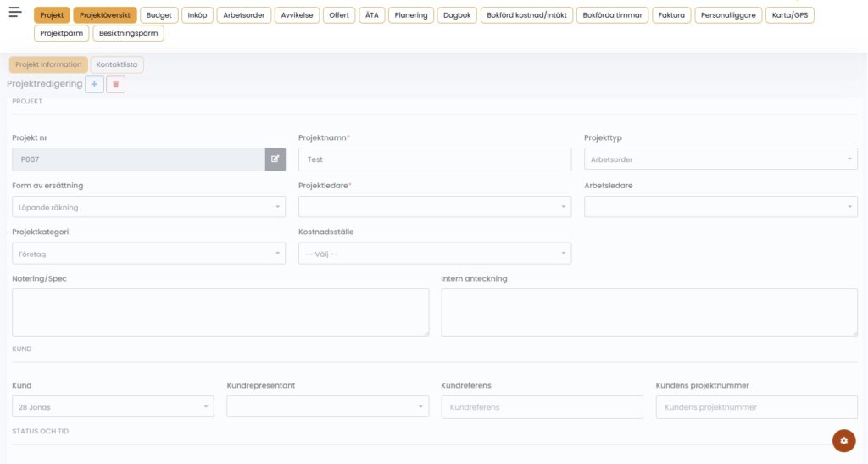
Task: Open the Form av ersättning dropdown
Action: [148, 207]
